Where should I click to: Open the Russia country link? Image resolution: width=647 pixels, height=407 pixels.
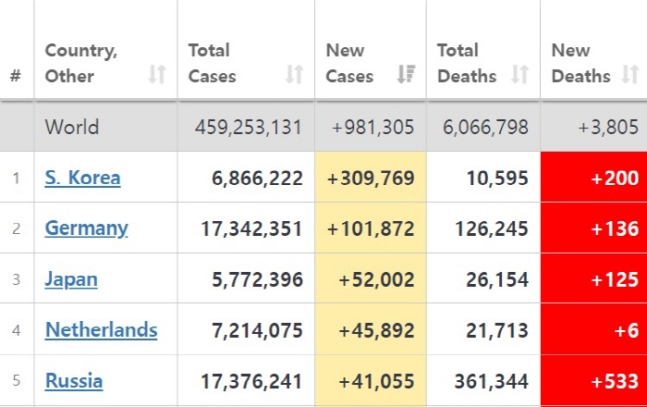click(74, 381)
